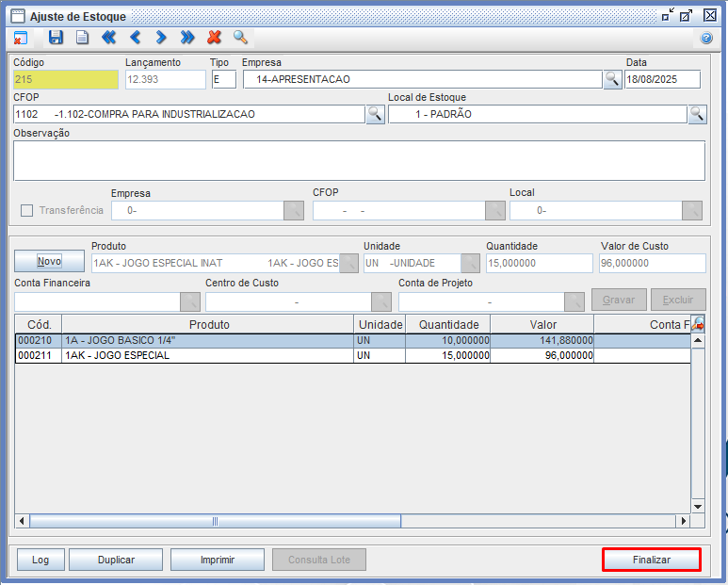The width and height of the screenshot is (728, 585).
Task: Open CFOP lookup magnifier button
Action: point(375,114)
